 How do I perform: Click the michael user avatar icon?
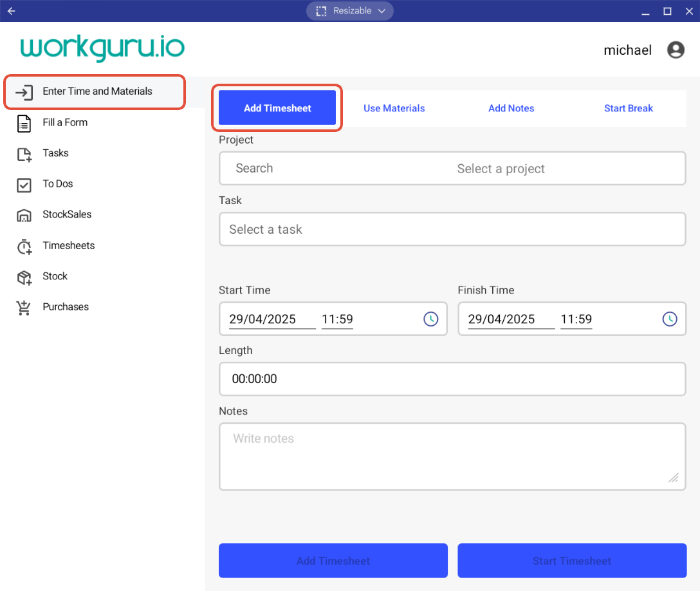[676, 50]
